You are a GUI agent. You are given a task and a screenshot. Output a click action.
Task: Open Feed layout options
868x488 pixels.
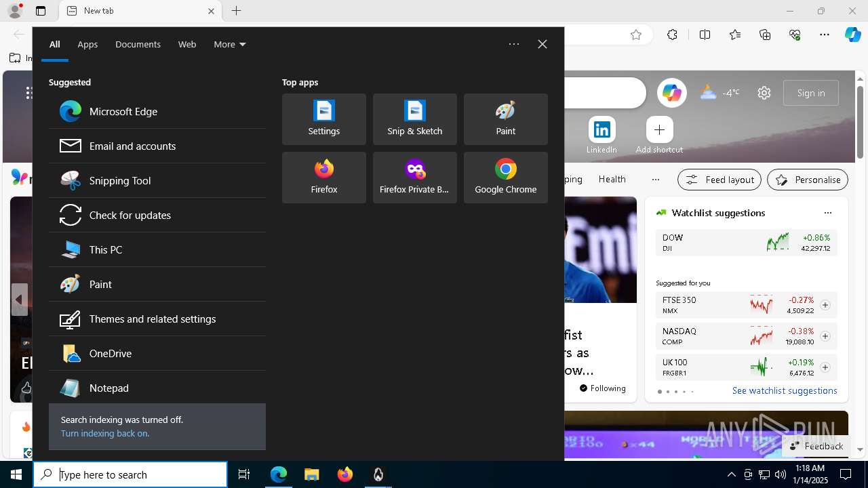(x=719, y=180)
